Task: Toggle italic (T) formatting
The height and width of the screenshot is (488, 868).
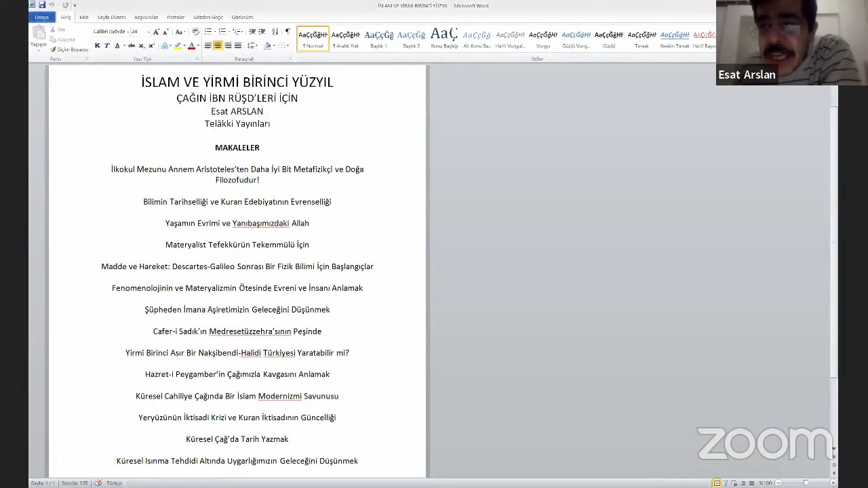Action: [106, 45]
